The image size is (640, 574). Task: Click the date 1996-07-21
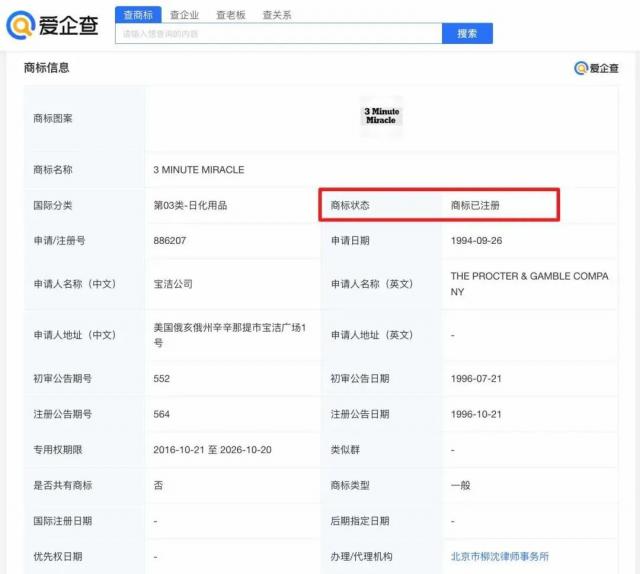[476, 378]
